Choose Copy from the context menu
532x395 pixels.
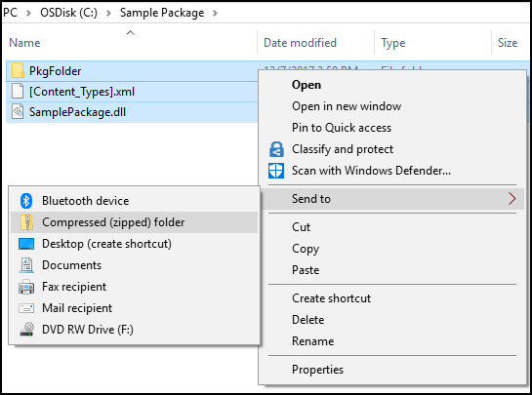(x=306, y=249)
